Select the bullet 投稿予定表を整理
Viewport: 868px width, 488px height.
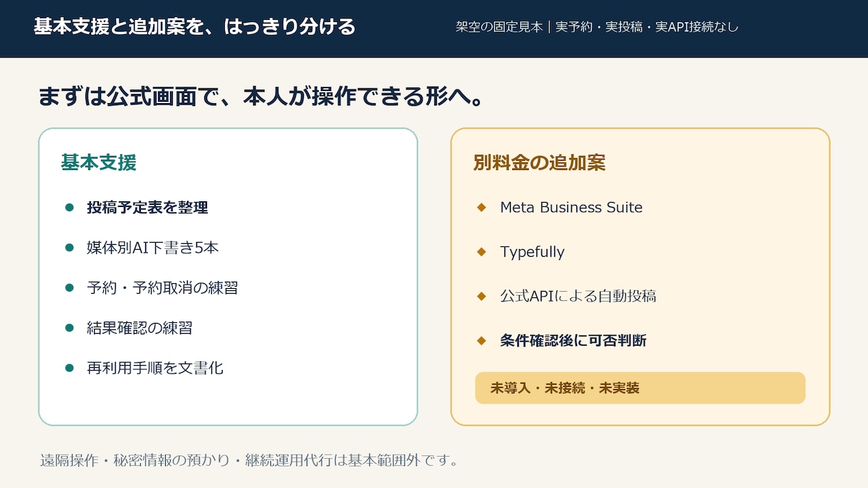[147, 208]
